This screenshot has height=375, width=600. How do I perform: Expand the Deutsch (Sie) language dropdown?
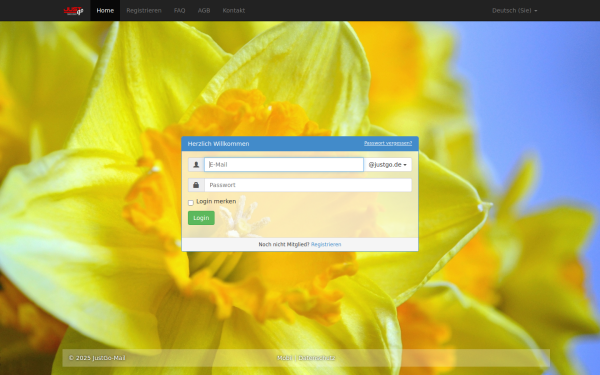coord(515,10)
